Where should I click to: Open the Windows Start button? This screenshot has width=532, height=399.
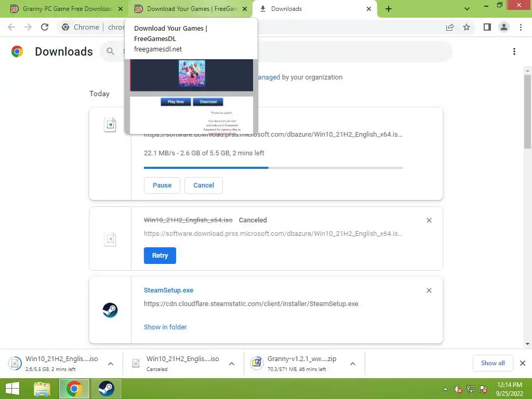click(x=12, y=389)
